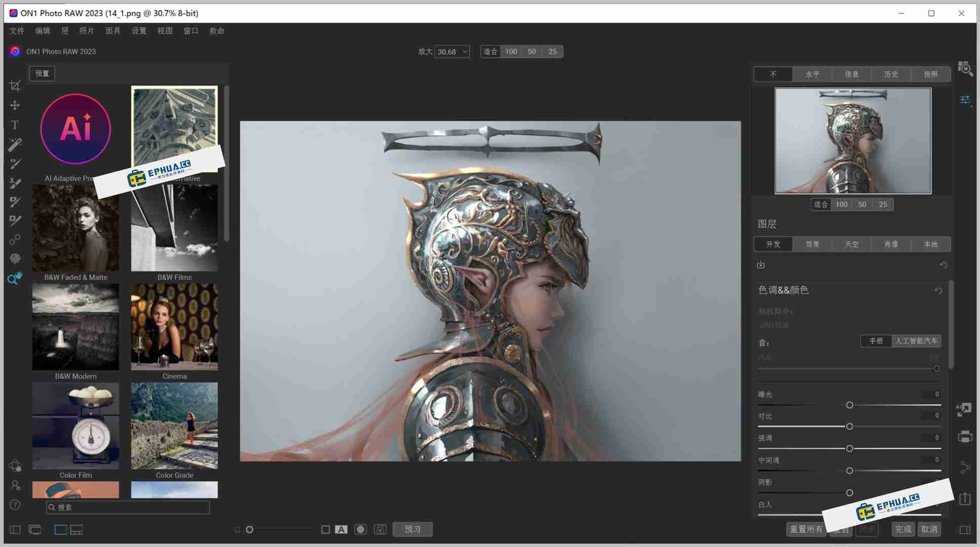Select the Crop tool in the left toolbar

pyautogui.click(x=15, y=85)
